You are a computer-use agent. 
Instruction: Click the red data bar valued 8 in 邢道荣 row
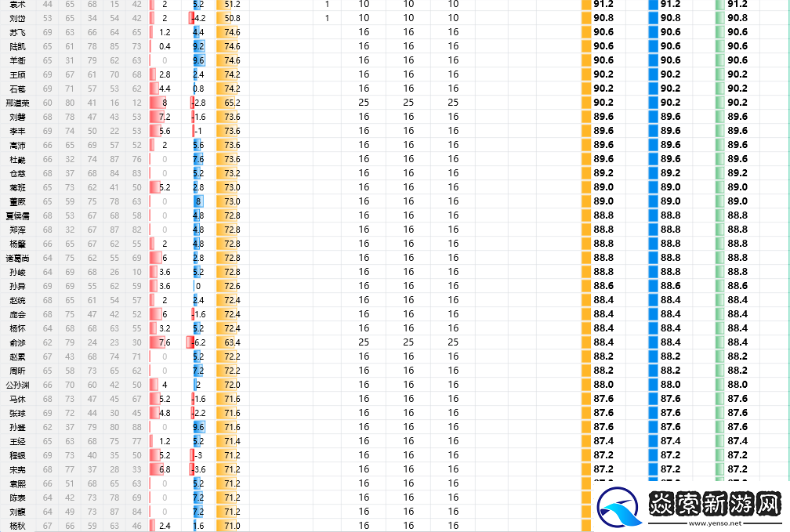point(164,103)
